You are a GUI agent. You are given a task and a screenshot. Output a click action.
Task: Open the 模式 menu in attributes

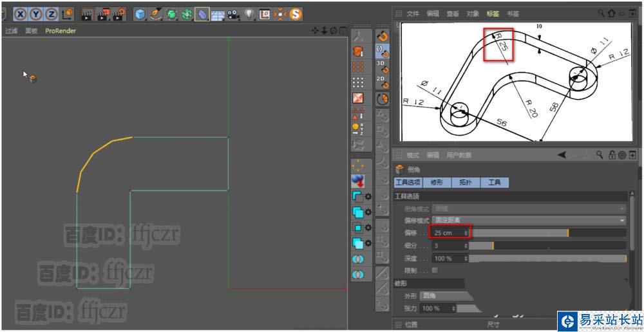click(413, 155)
